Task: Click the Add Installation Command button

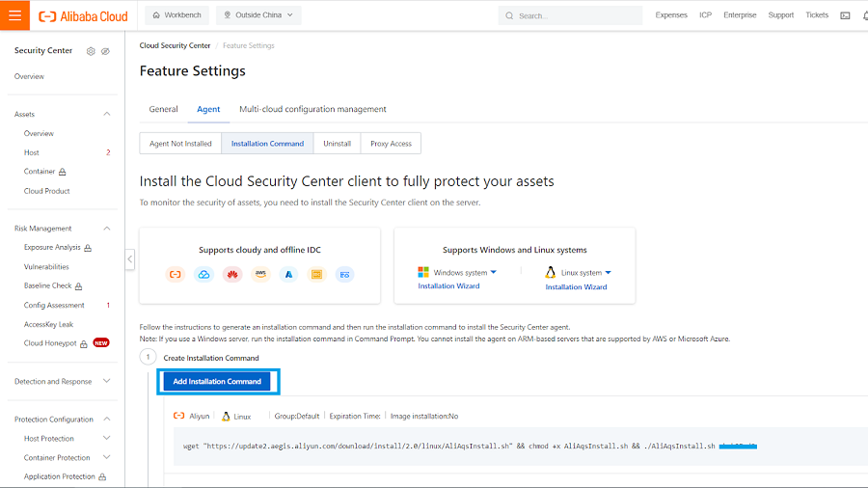Action: (217, 381)
